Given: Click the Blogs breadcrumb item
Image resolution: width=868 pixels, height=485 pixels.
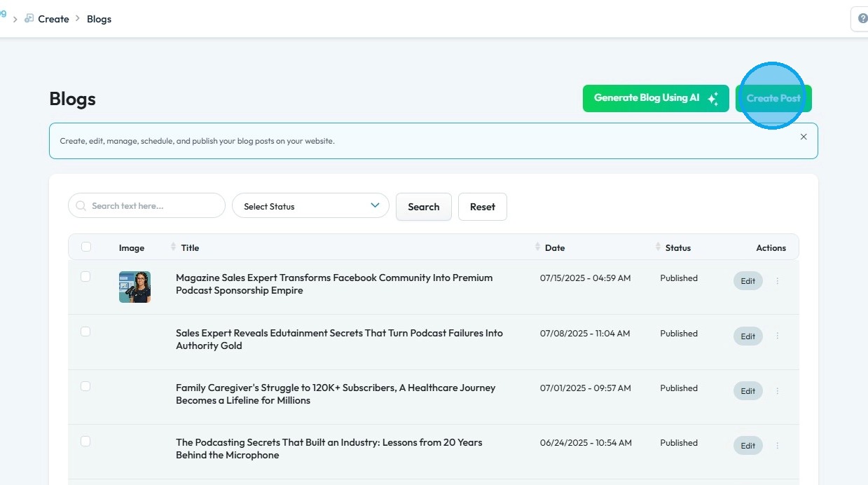Looking at the screenshot, I should 99,19.
